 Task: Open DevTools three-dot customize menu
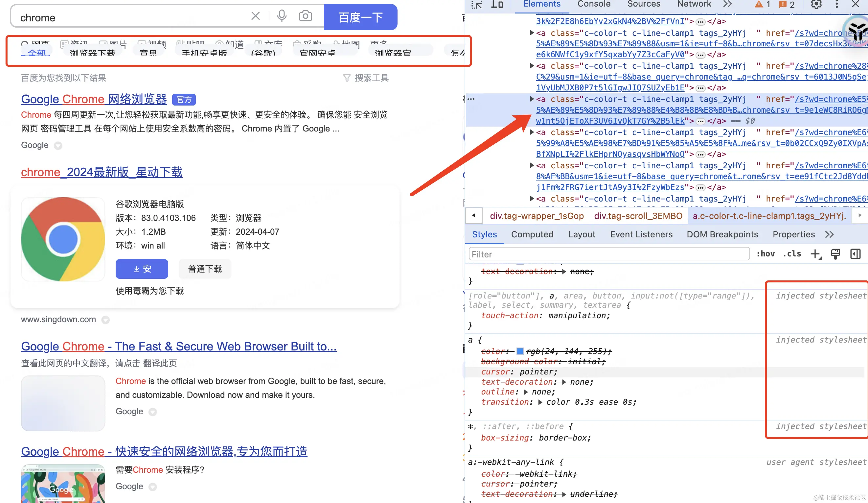pos(836,5)
